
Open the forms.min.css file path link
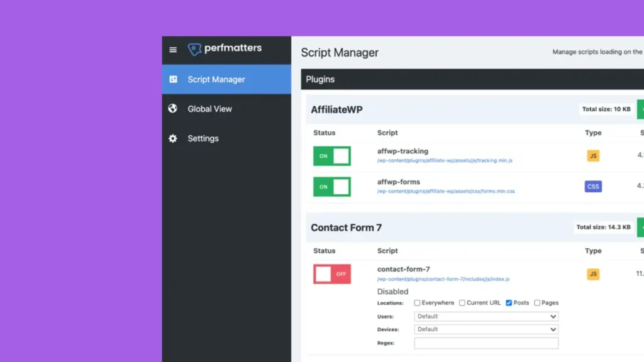click(446, 192)
